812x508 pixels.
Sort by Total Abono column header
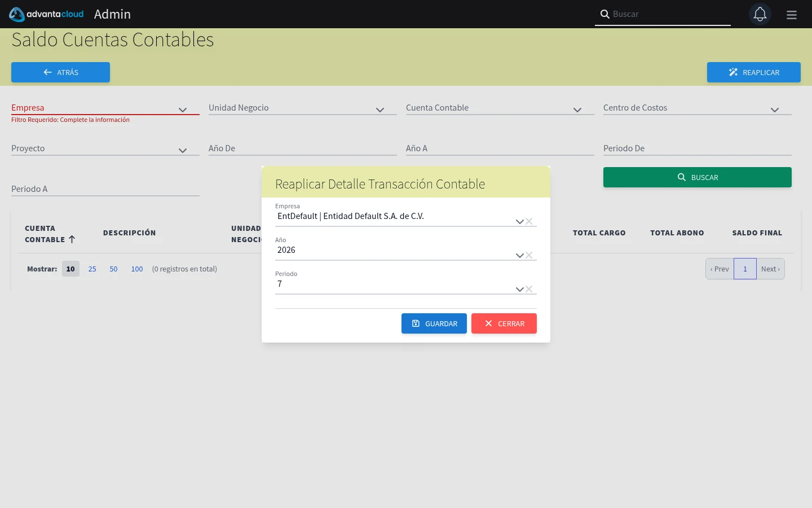pos(677,233)
